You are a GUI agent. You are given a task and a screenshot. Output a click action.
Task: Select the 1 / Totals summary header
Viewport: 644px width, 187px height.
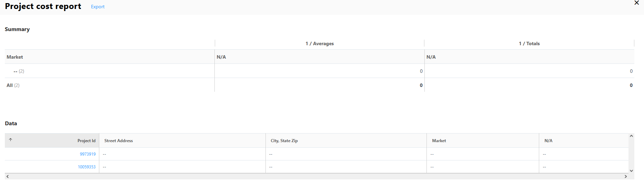click(529, 44)
